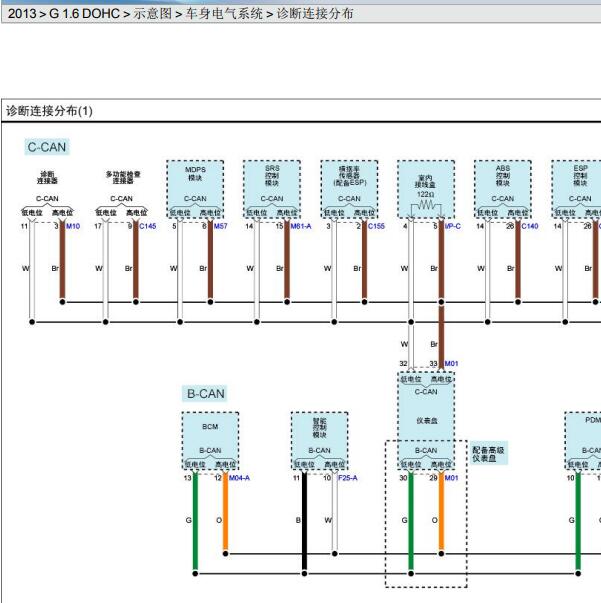Open the F25-A connector link

coord(348,478)
